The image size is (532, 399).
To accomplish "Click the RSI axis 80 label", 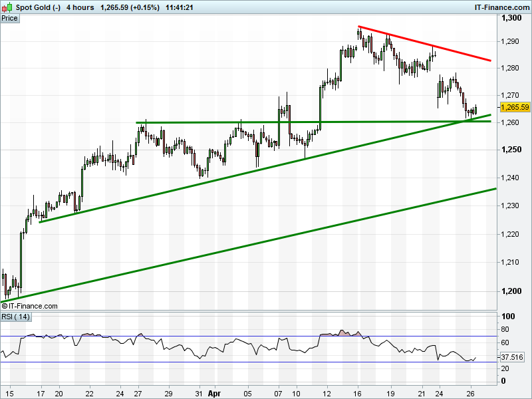I will pos(505,329).
